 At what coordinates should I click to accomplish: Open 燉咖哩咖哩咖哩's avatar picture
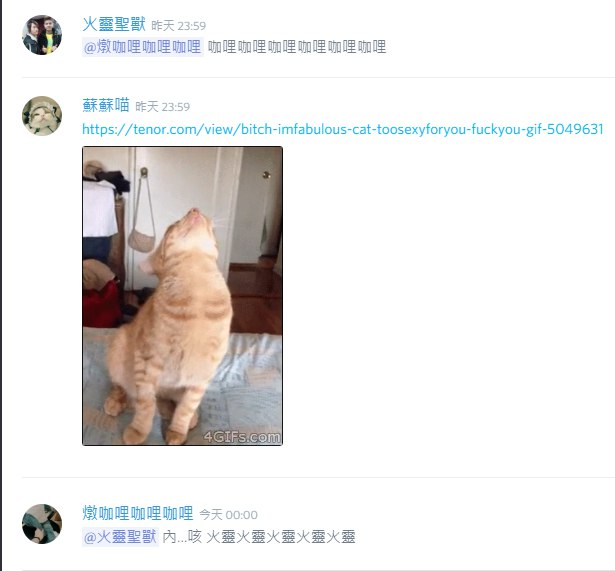tap(42, 524)
